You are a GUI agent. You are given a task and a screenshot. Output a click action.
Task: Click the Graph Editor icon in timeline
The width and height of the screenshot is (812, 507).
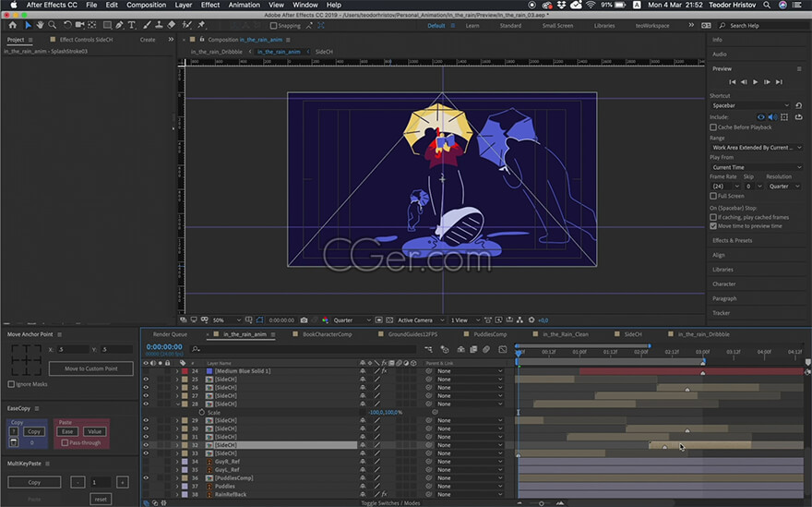click(x=503, y=349)
